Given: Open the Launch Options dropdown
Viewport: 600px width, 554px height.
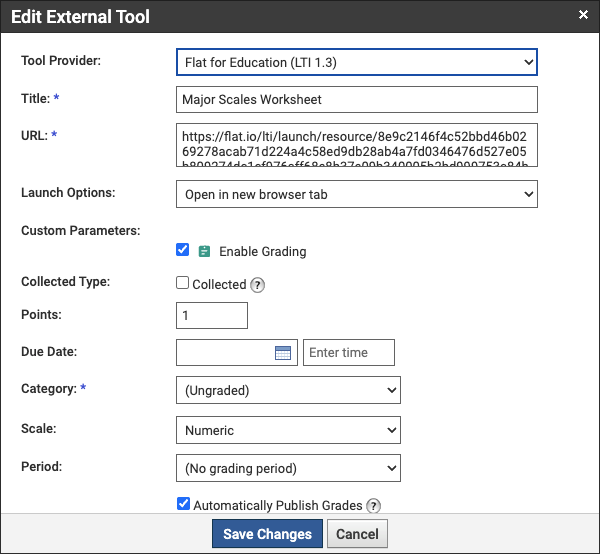Looking at the screenshot, I should point(357,194).
